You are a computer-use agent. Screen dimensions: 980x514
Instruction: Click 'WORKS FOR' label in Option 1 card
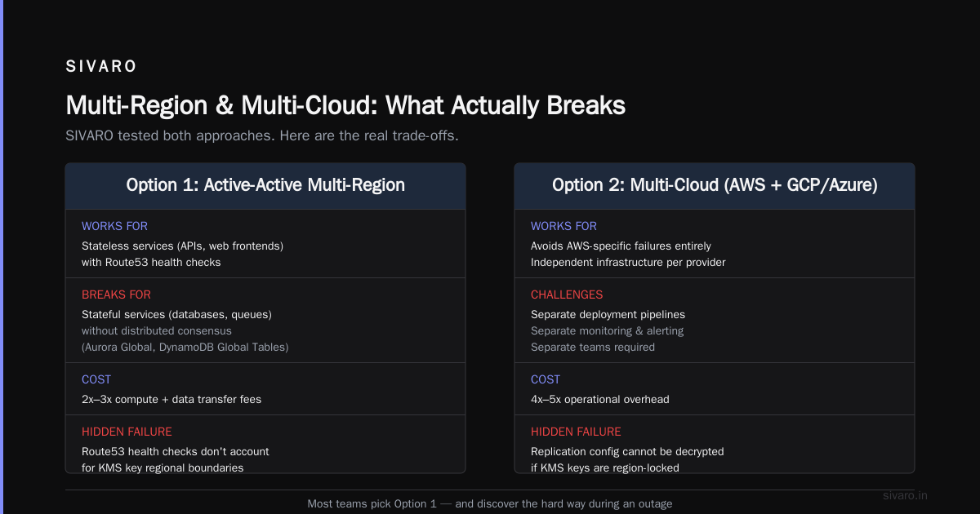114,226
